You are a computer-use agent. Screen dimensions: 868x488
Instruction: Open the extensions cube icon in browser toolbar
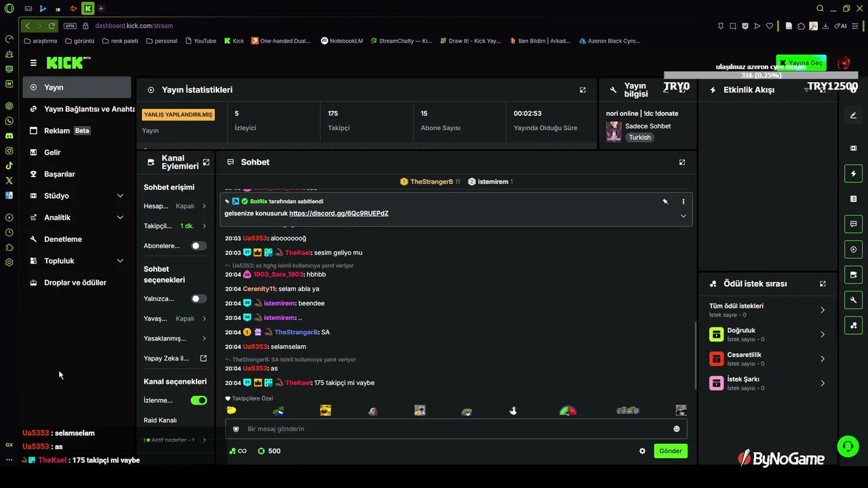801,26
